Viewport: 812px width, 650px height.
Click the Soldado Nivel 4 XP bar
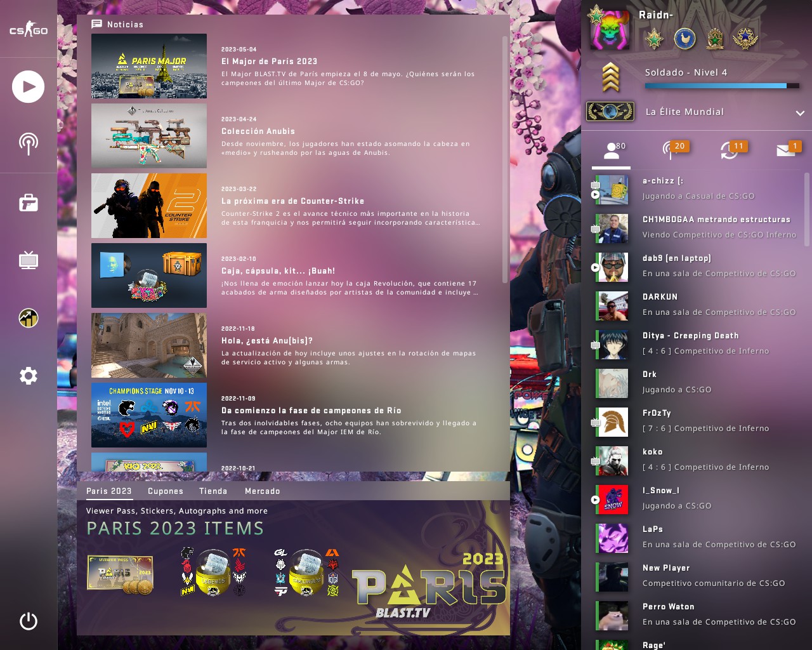click(x=722, y=86)
